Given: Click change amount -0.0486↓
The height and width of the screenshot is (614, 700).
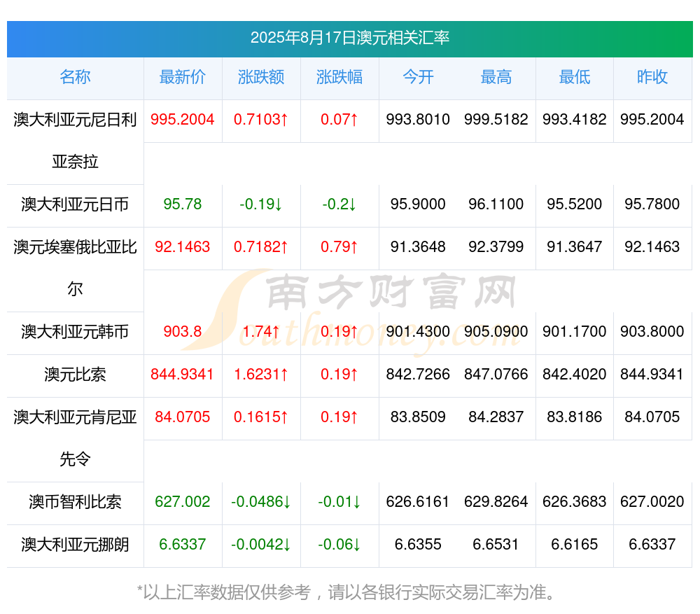Looking at the screenshot, I should coord(261,502).
